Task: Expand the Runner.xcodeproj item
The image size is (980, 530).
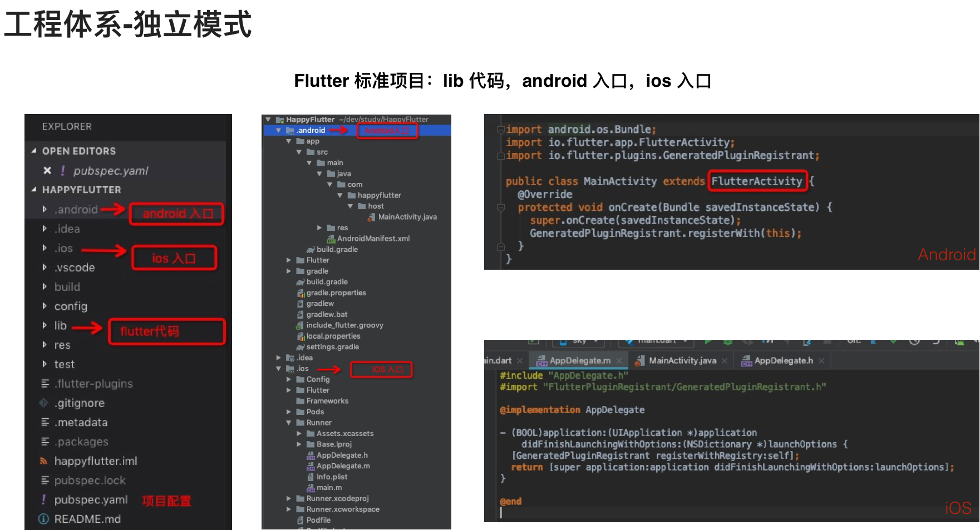Action: pyautogui.click(x=289, y=499)
